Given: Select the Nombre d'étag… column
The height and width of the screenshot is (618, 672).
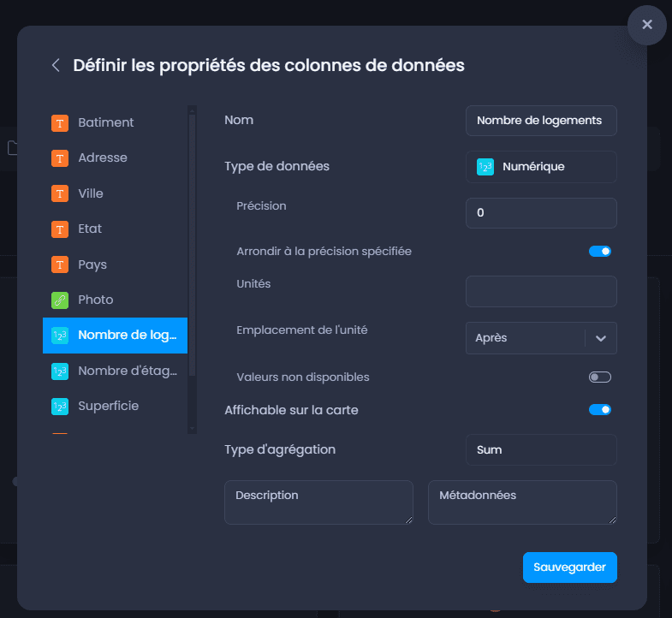Looking at the screenshot, I should [x=115, y=371].
